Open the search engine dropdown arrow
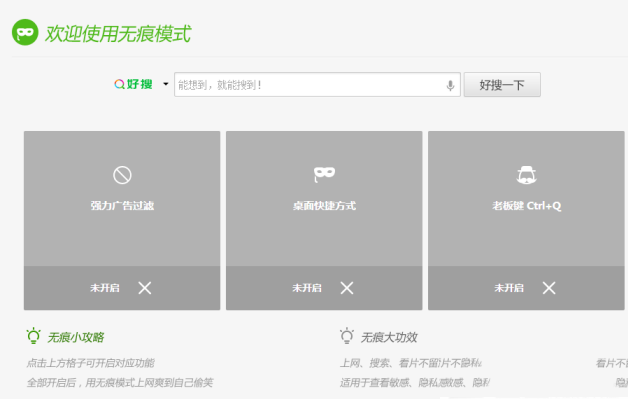Viewport: 628px width, 399px height. [165, 84]
